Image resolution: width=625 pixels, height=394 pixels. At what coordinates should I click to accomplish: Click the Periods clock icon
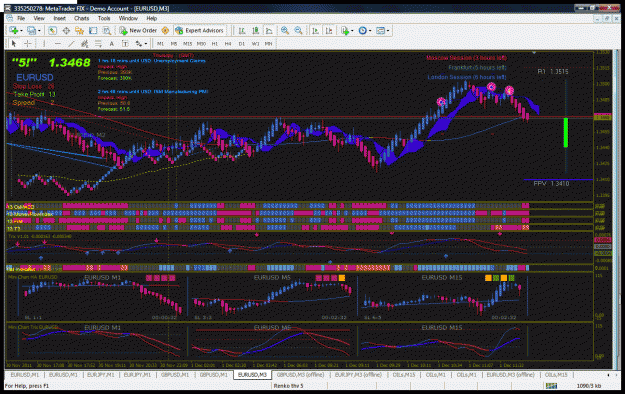362,31
